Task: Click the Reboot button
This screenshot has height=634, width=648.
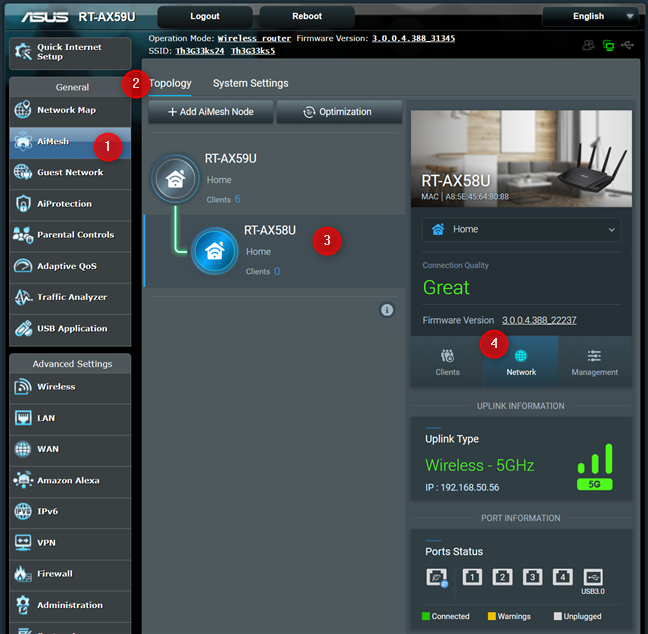Action: point(307,17)
